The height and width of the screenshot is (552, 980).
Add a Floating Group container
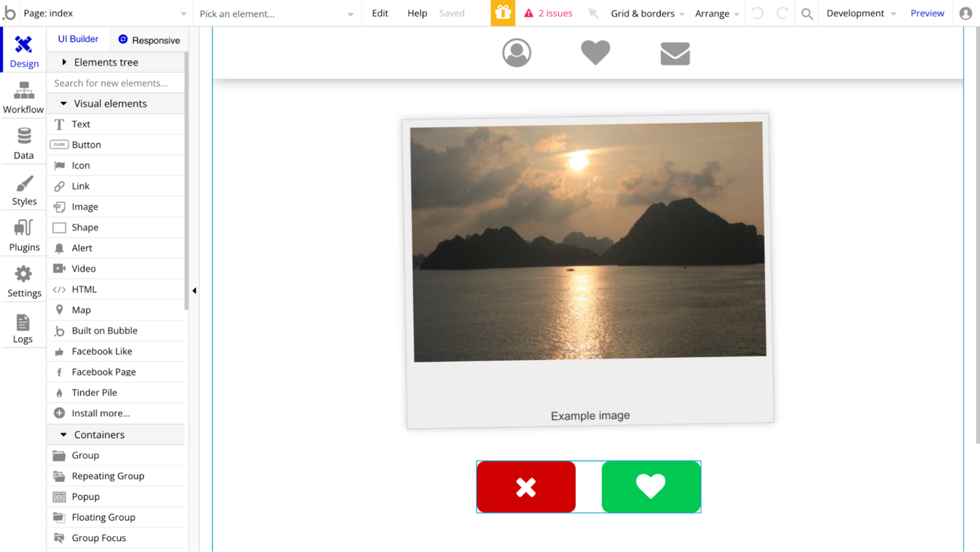116,518
